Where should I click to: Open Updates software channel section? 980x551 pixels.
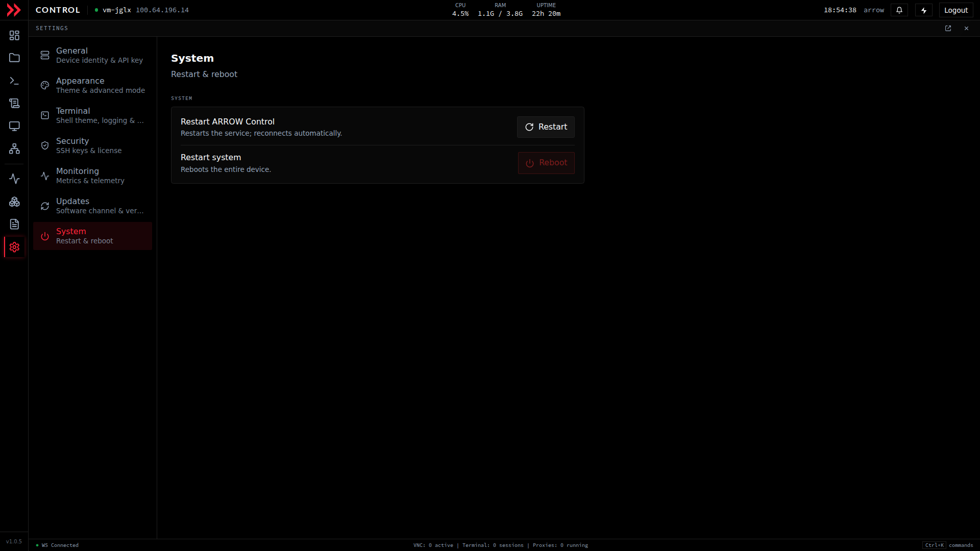point(92,206)
